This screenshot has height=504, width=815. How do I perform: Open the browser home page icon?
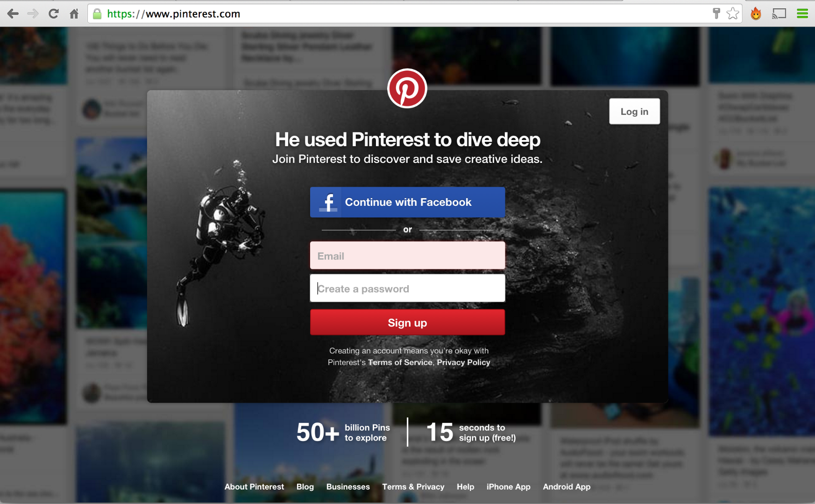click(74, 14)
